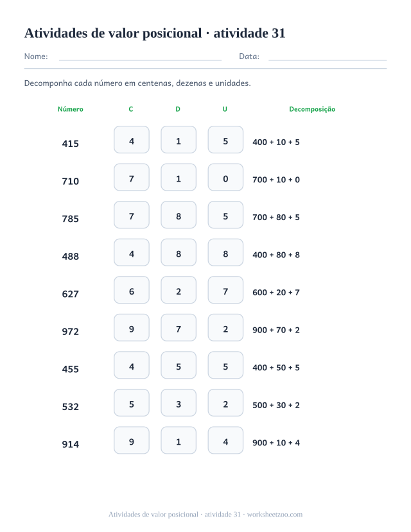Screen dimensions: 411x532
Task: Click the Número column header
Action: click(70, 109)
